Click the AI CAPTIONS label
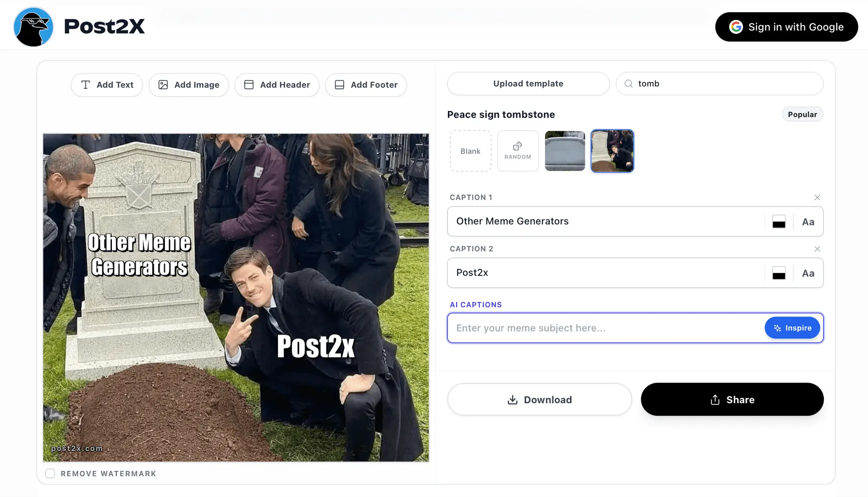Screen dimensions: 868x497 click(x=476, y=305)
